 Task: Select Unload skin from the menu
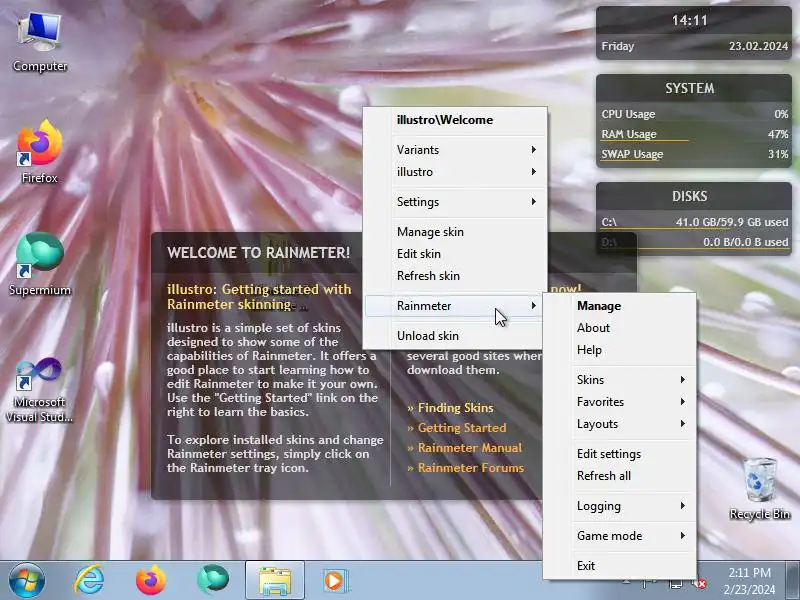(x=455, y=336)
